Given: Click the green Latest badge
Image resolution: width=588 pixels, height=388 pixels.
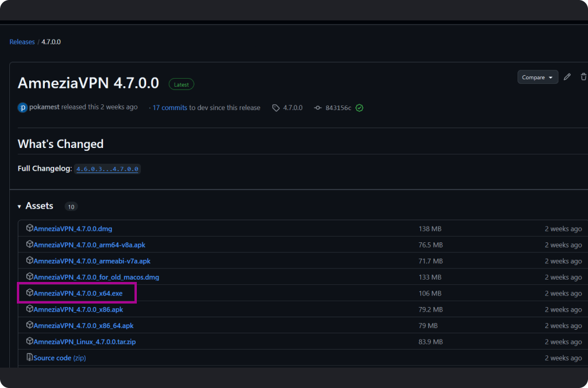Looking at the screenshot, I should point(181,84).
